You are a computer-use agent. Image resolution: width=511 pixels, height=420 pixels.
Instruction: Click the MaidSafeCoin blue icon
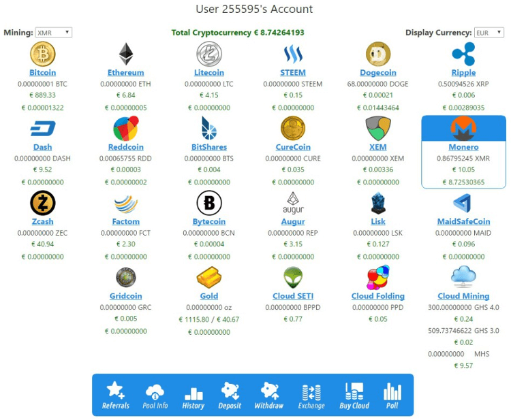pos(462,203)
